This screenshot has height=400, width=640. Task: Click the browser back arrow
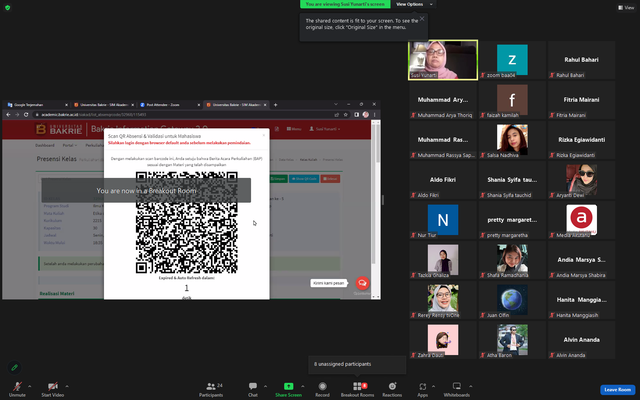(x=8, y=115)
